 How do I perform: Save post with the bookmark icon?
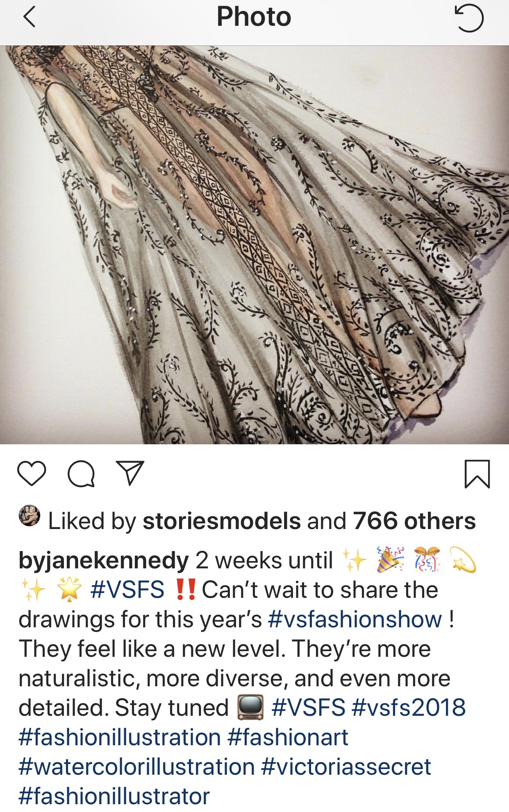[477, 474]
